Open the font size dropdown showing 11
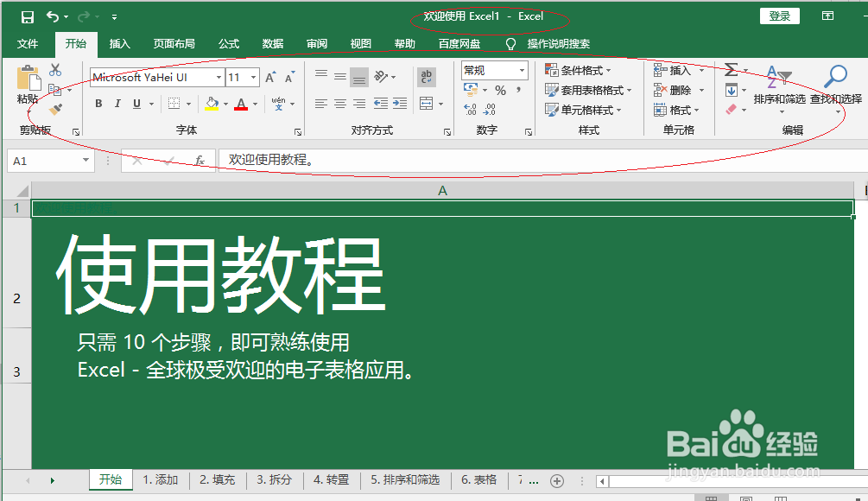 click(x=254, y=78)
